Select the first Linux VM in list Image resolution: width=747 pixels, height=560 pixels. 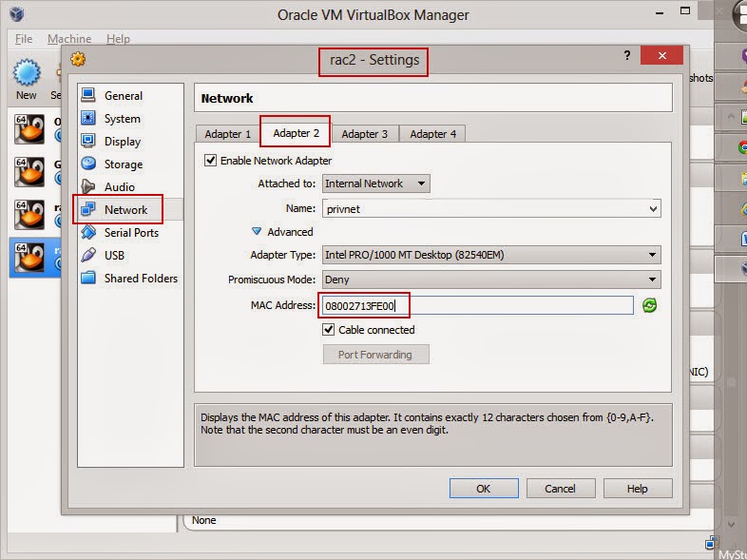click(29, 128)
